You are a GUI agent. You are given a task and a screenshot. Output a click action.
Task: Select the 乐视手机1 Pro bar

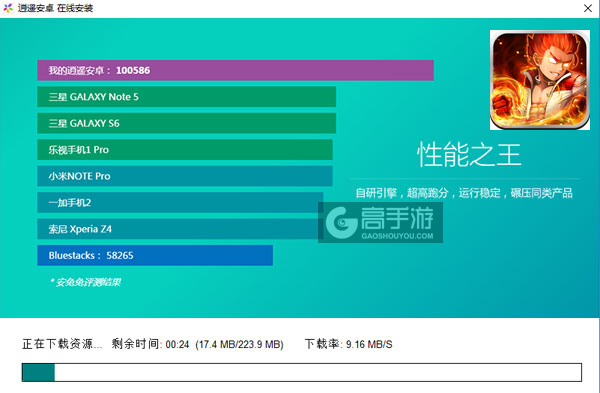point(185,149)
